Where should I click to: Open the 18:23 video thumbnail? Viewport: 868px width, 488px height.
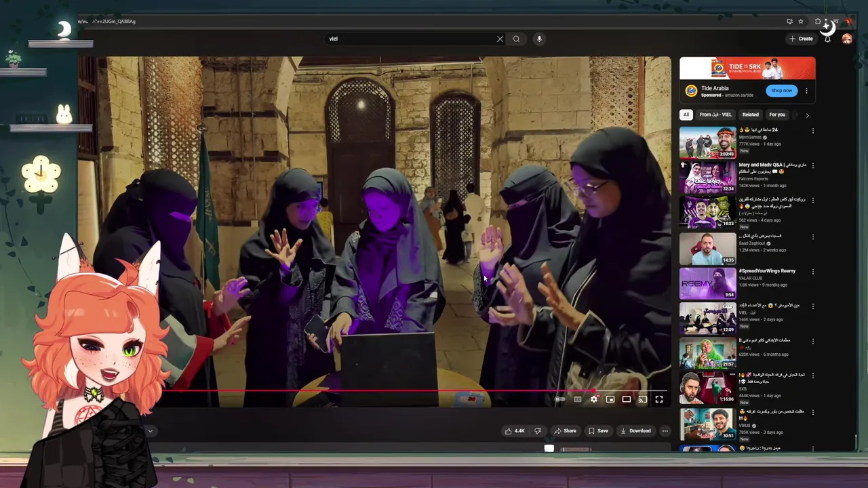click(708, 212)
